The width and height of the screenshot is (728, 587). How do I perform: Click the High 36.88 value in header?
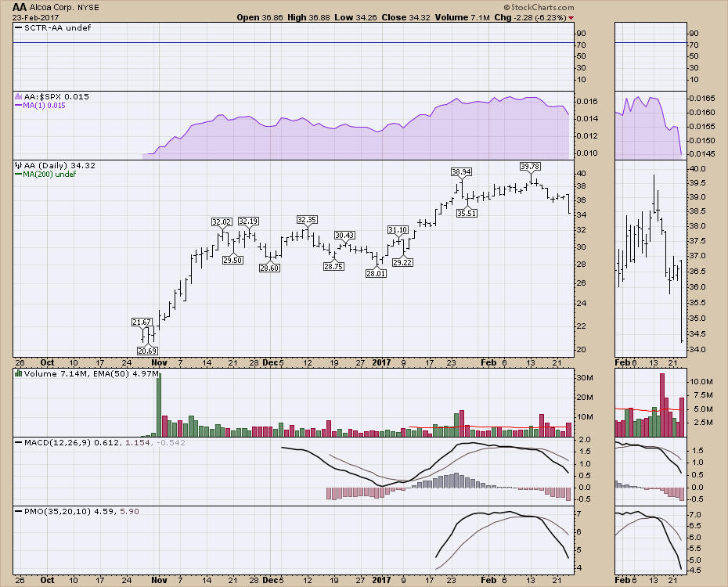308,18
